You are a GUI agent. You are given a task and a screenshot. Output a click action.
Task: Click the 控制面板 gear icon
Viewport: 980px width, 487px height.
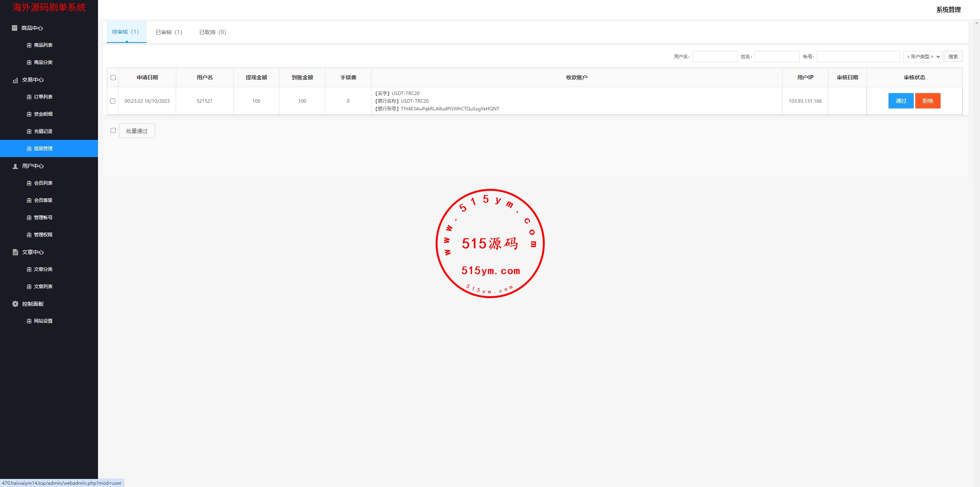tap(15, 304)
